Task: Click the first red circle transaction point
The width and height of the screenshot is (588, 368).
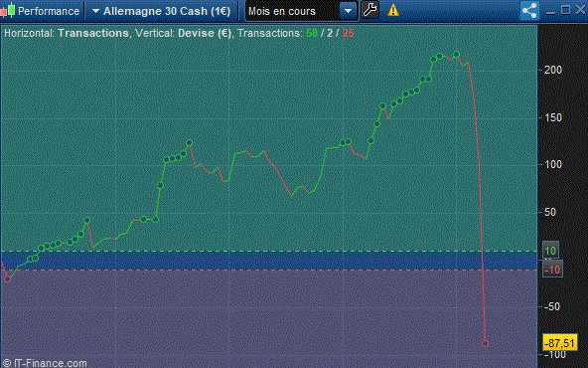Action: tap(7, 278)
